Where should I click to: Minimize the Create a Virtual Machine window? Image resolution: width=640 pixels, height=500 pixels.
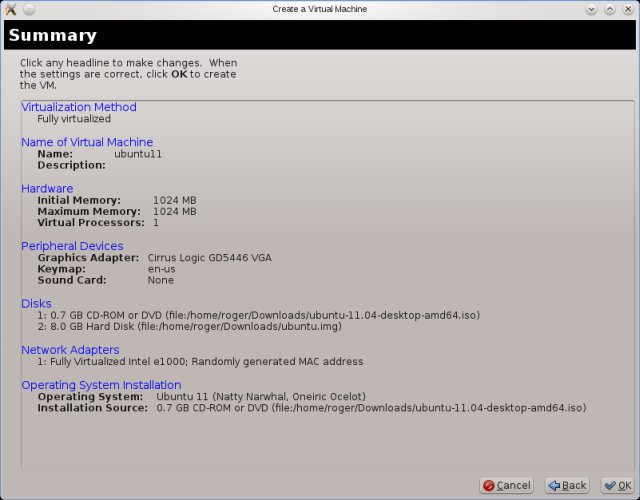(591, 9)
